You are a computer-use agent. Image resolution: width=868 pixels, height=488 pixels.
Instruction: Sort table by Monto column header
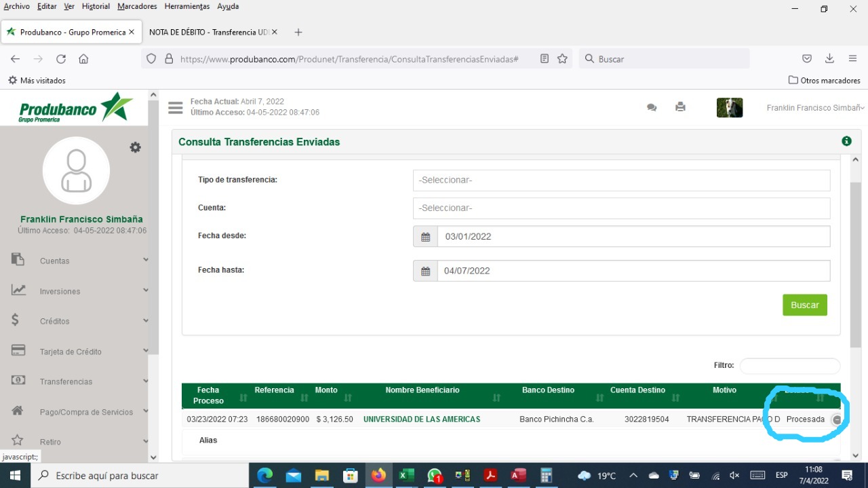point(326,390)
